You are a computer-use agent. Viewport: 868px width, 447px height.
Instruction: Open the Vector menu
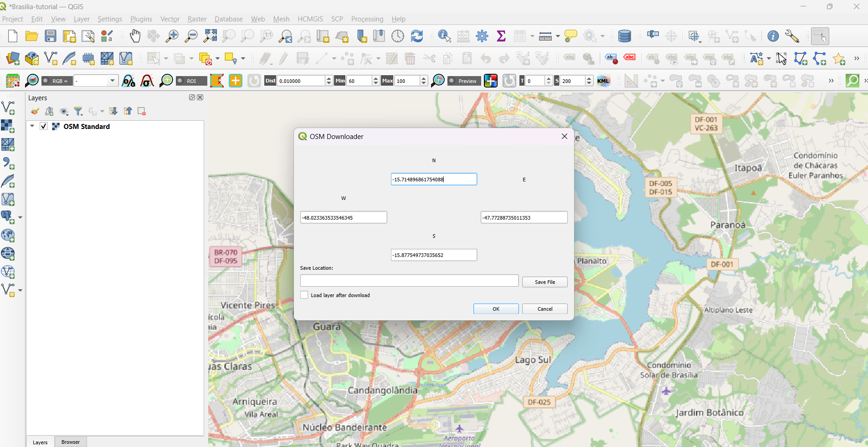170,19
